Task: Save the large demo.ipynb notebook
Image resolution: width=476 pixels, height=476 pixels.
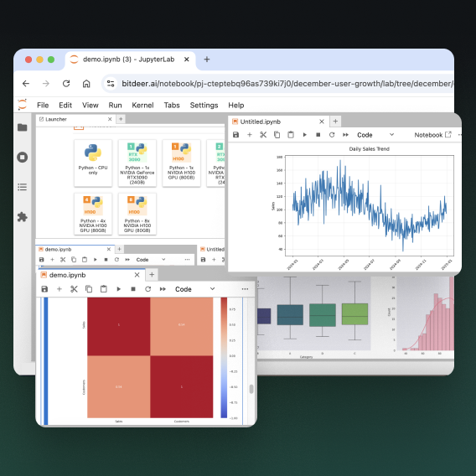Action: 44,289
